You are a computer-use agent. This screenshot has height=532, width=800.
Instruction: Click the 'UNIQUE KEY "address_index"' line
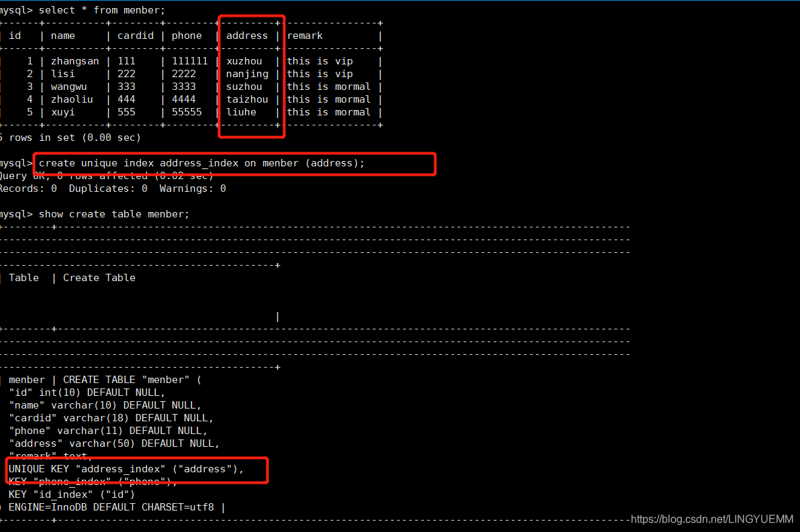coord(126,469)
